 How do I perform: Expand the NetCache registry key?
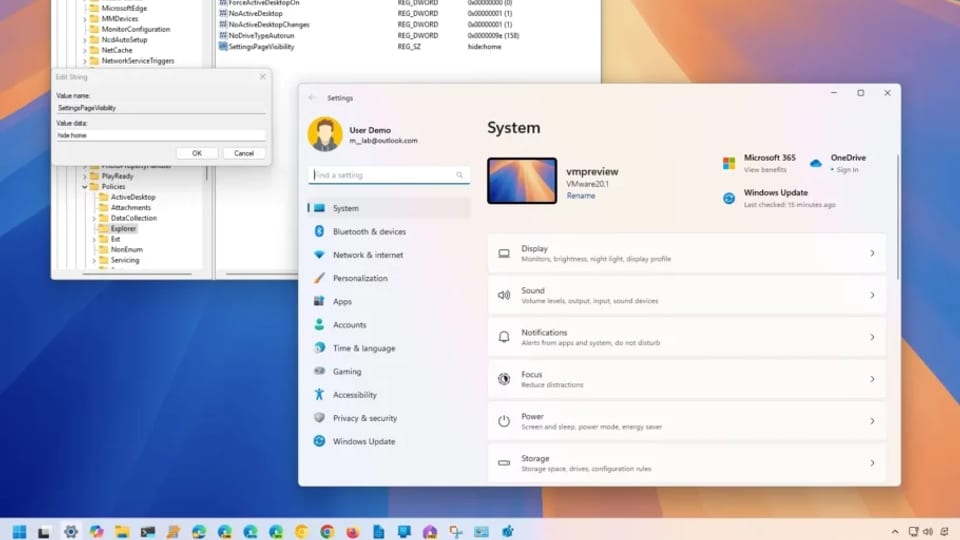pyautogui.click(x=84, y=50)
